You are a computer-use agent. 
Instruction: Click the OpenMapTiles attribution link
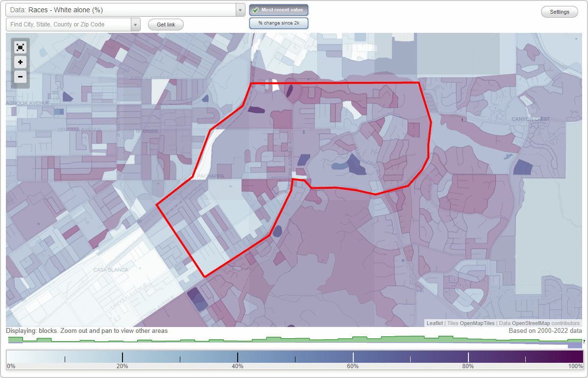(x=471, y=323)
